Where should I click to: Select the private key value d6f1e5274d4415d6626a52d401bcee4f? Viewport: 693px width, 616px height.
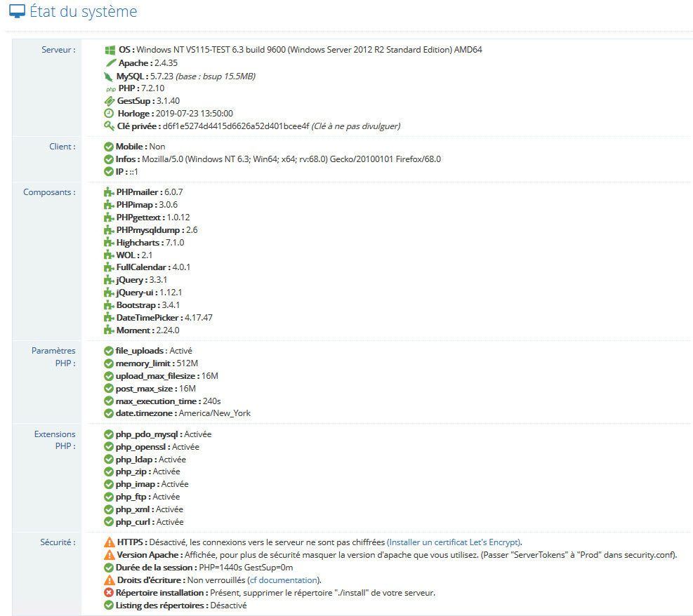click(x=236, y=126)
